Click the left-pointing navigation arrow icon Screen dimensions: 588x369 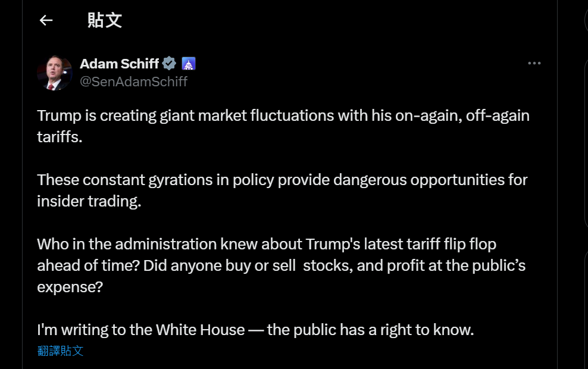pos(46,20)
